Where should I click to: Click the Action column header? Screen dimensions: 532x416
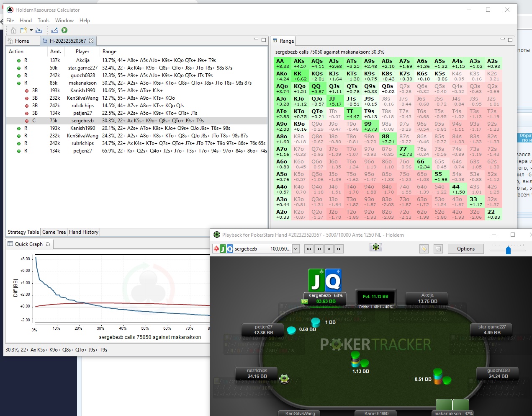pos(27,52)
